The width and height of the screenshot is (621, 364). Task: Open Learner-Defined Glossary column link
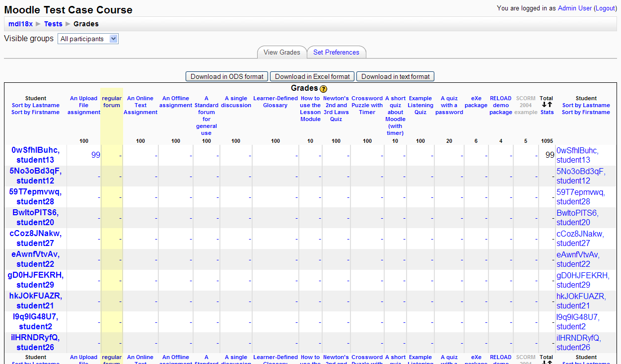(276, 102)
